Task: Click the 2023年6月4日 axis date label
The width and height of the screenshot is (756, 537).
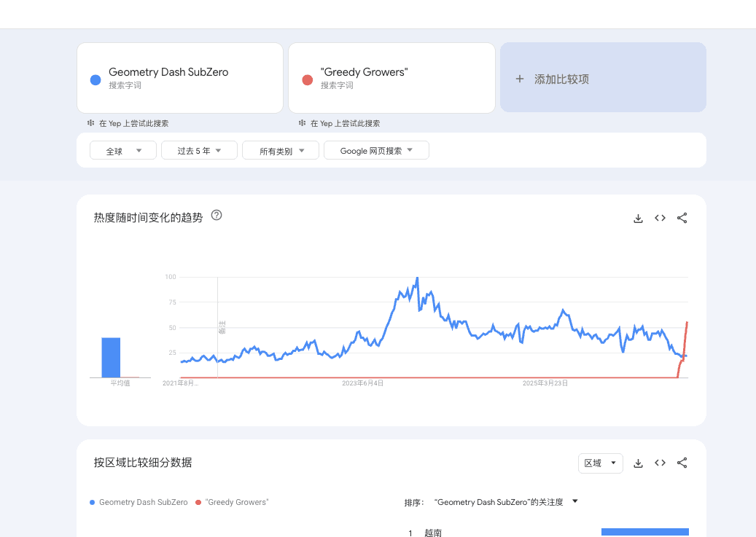Action: pyautogui.click(x=362, y=383)
